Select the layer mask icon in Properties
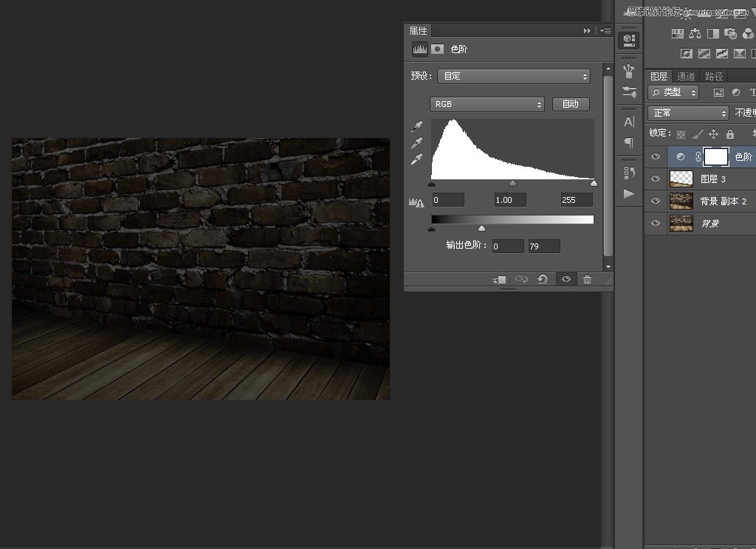Viewport: 756px width, 549px height. click(x=438, y=49)
